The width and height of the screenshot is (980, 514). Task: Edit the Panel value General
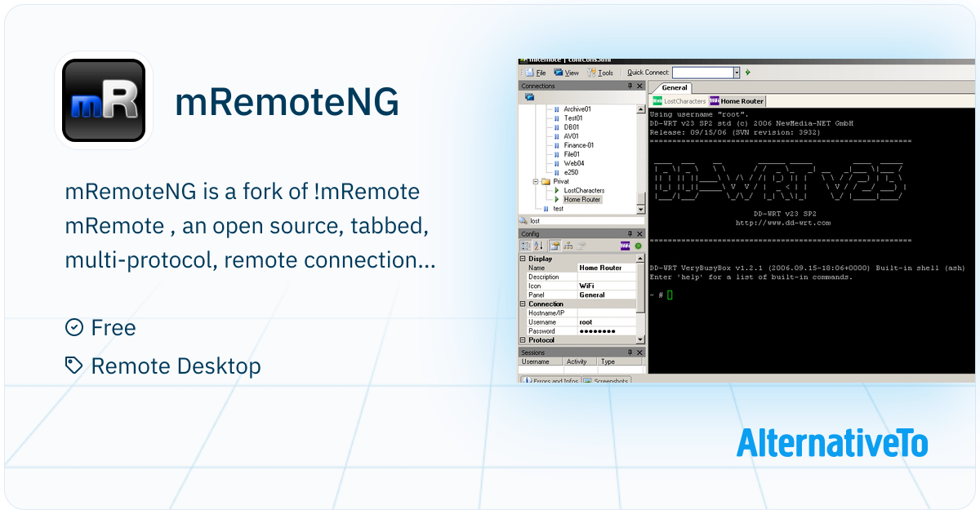[607, 295]
